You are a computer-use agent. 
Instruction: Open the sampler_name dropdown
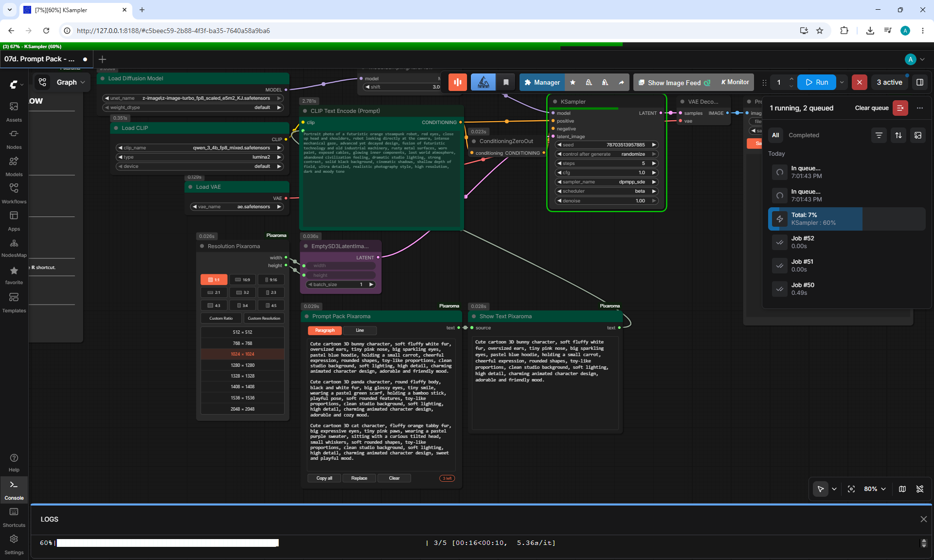(607, 181)
